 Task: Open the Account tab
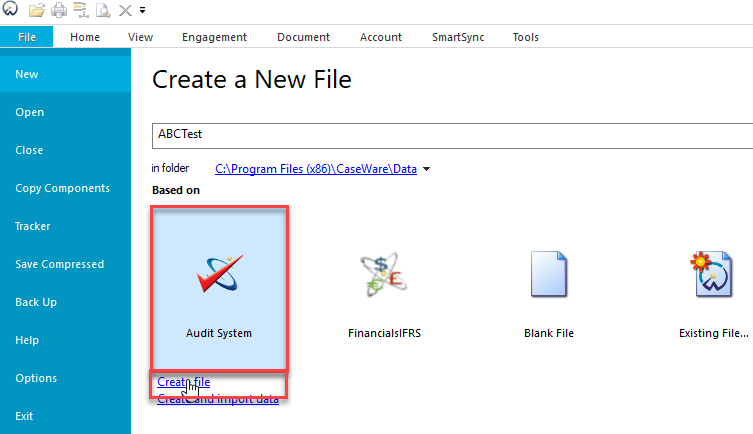tap(381, 37)
